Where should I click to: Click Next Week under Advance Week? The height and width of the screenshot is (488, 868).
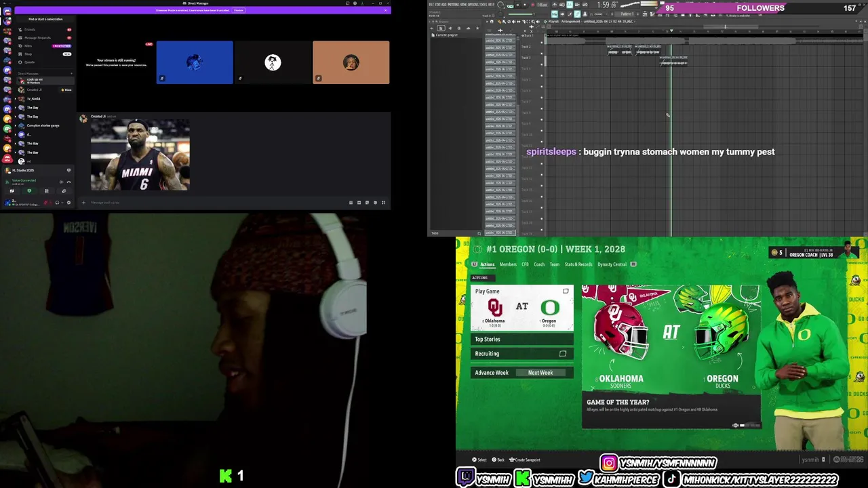[x=540, y=373]
